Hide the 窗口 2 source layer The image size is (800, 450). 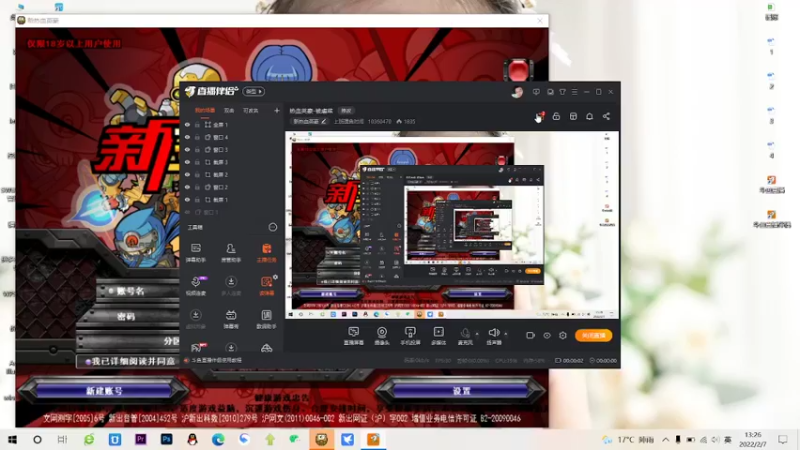point(187,187)
